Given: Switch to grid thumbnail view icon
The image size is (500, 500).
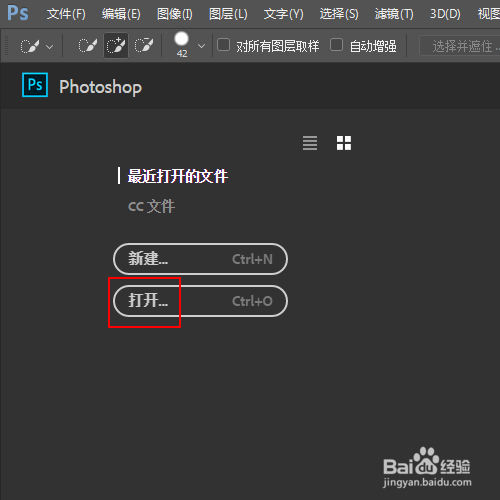Looking at the screenshot, I should pyautogui.click(x=344, y=143).
